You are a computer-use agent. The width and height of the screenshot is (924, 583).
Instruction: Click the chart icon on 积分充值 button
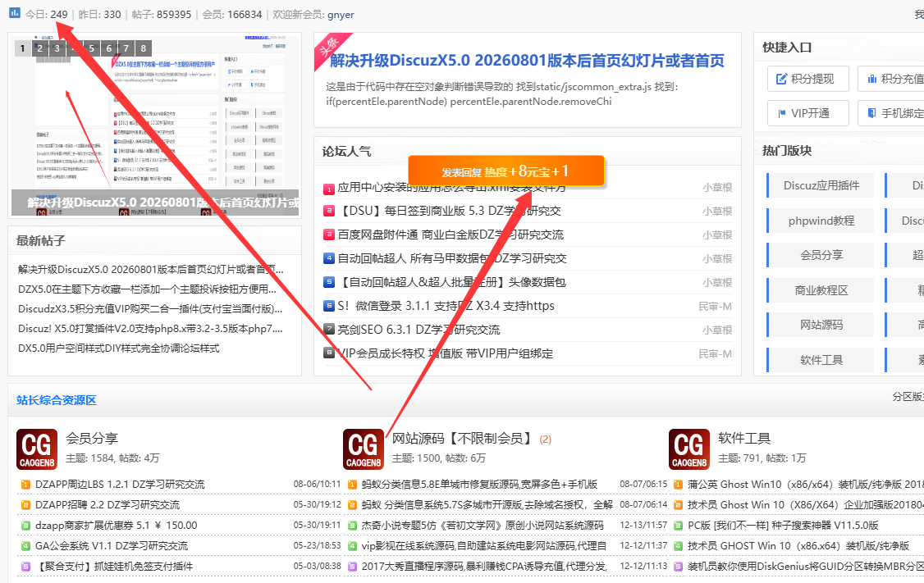872,79
